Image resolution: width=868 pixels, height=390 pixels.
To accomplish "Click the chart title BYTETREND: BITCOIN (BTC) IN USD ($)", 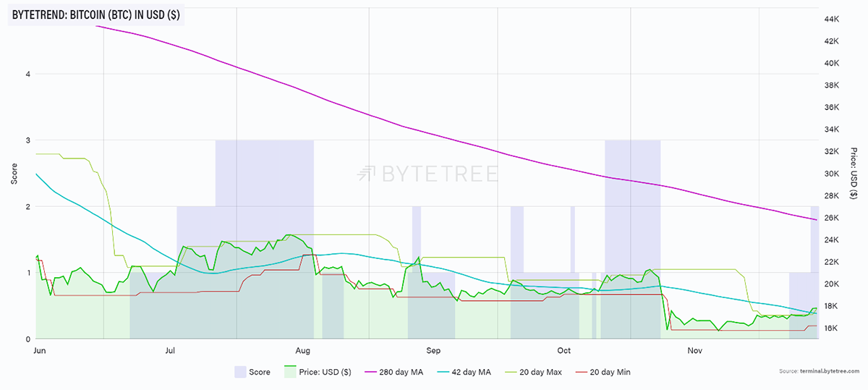I will tap(96, 14).
